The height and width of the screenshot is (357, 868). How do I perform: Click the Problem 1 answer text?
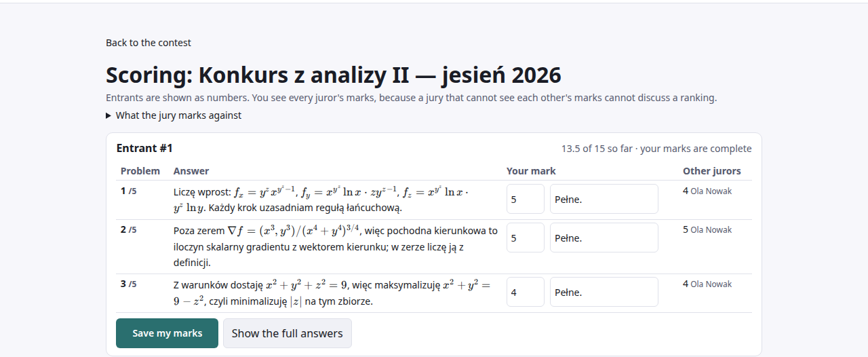point(321,200)
